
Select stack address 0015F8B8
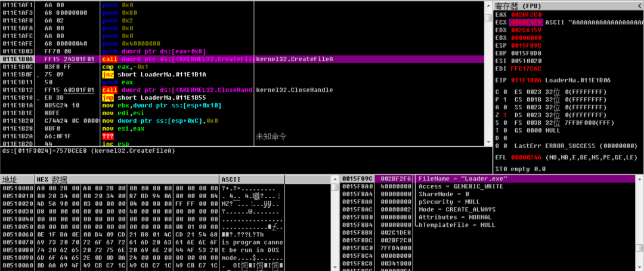tap(357, 232)
